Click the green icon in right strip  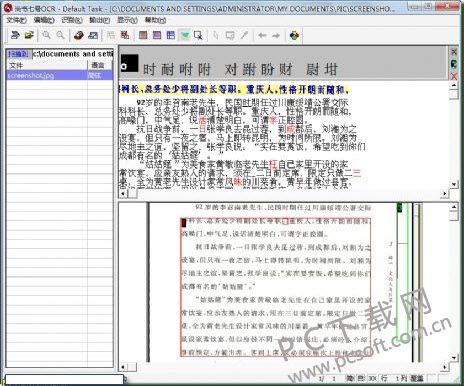click(x=454, y=64)
